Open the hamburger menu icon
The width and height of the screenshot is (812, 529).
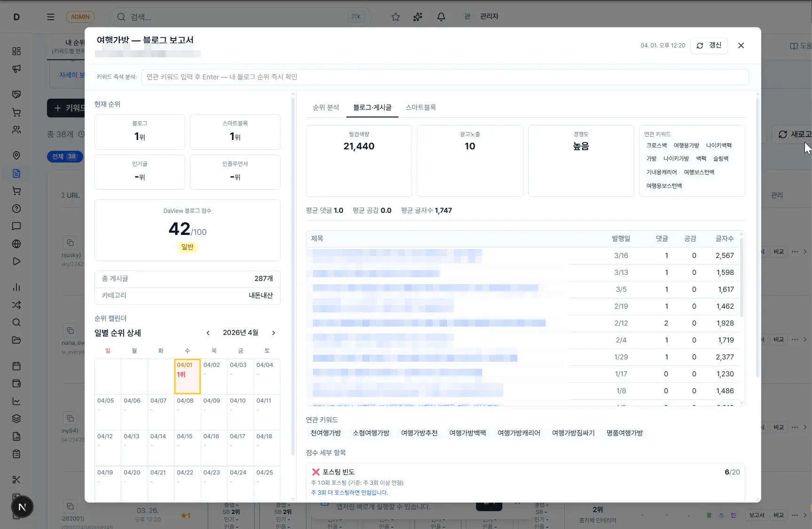pos(51,17)
